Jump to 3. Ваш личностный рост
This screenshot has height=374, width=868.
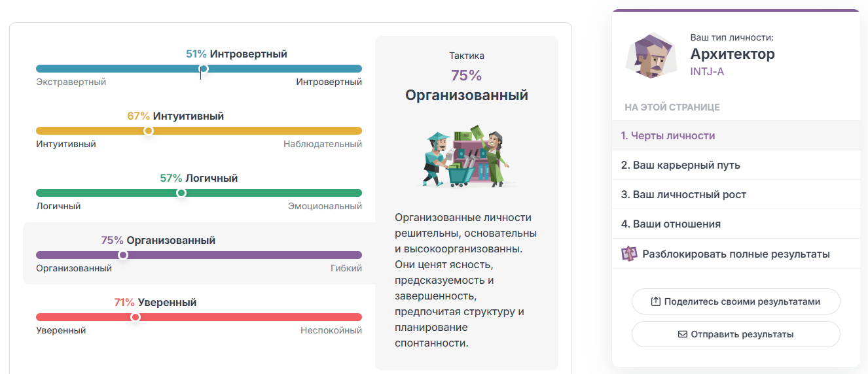[736, 194]
